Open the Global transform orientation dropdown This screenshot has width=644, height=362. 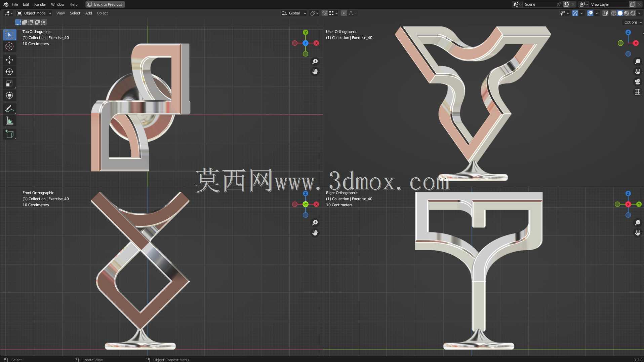[x=294, y=13]
